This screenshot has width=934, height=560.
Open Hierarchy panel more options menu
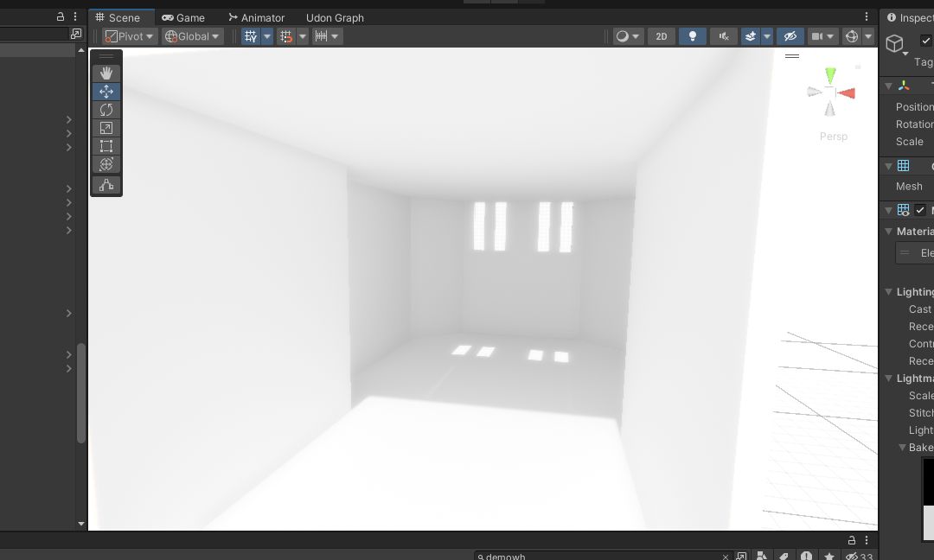click(75, 16)
